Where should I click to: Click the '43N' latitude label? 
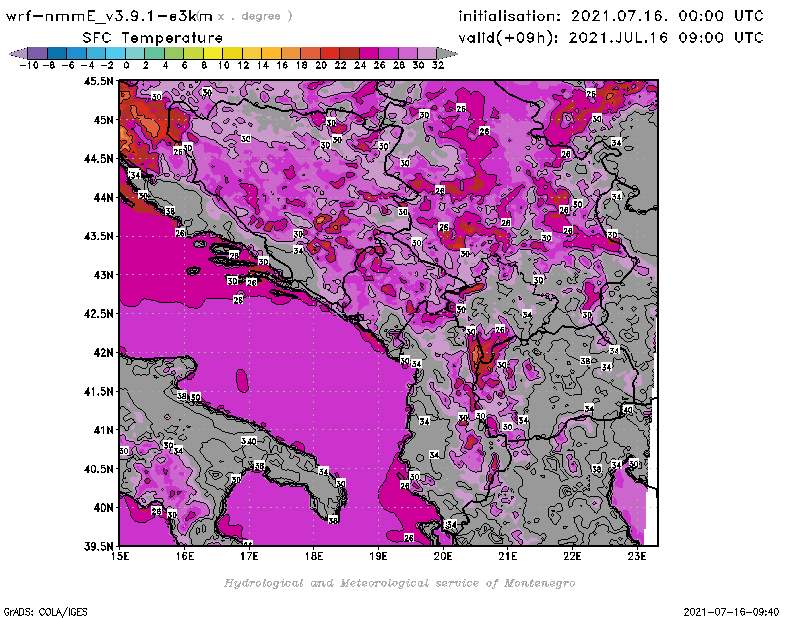click(103, 275)
